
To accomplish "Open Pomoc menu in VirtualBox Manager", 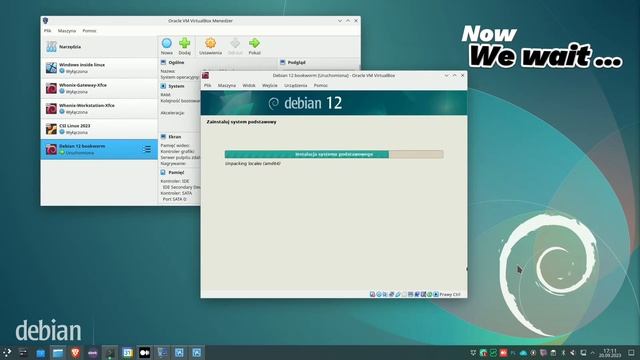I will [89, 31].
